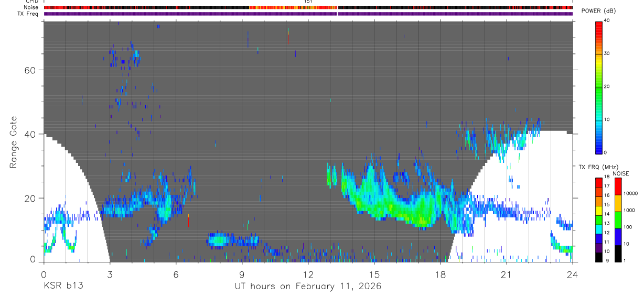Click the x-axis tick labeled 6
Screen dimensions: 644x297
point(176,274)
